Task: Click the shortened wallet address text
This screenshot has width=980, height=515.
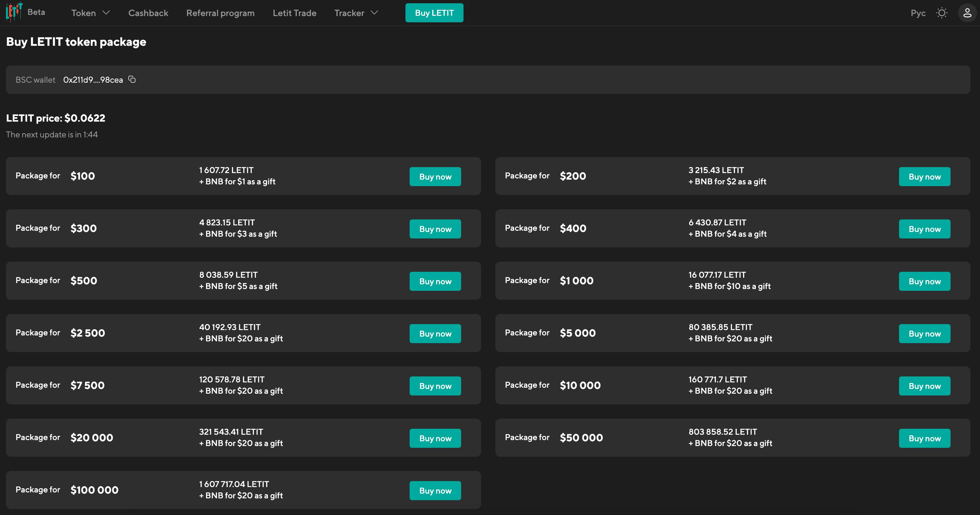Action: tap(93, 80)
